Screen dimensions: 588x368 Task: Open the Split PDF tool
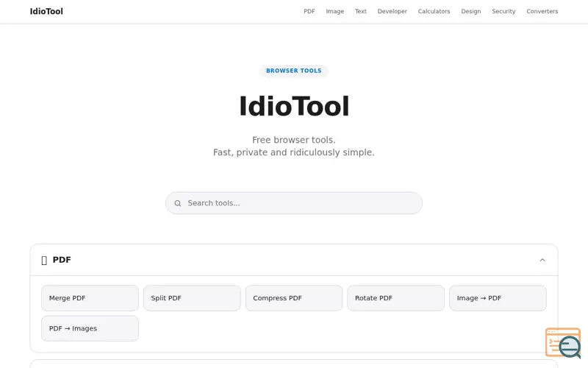tap(192, 298)
